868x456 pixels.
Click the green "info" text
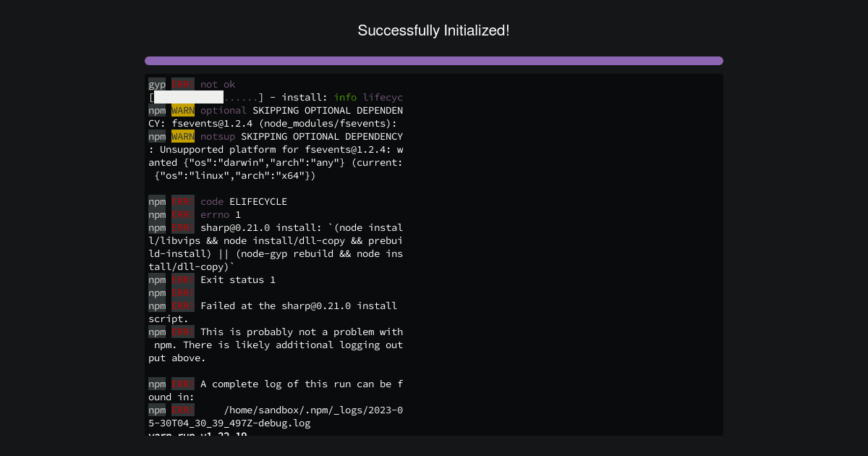(345, 97)
